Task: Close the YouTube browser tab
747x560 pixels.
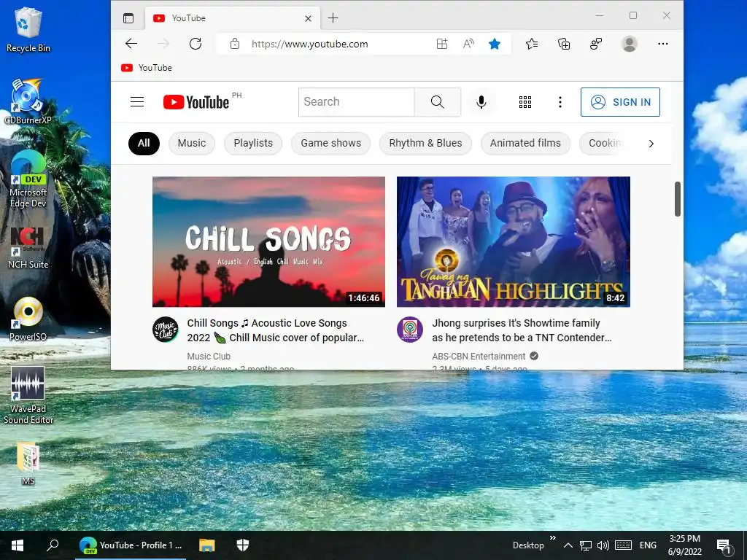Action: (x=309, y=18)
